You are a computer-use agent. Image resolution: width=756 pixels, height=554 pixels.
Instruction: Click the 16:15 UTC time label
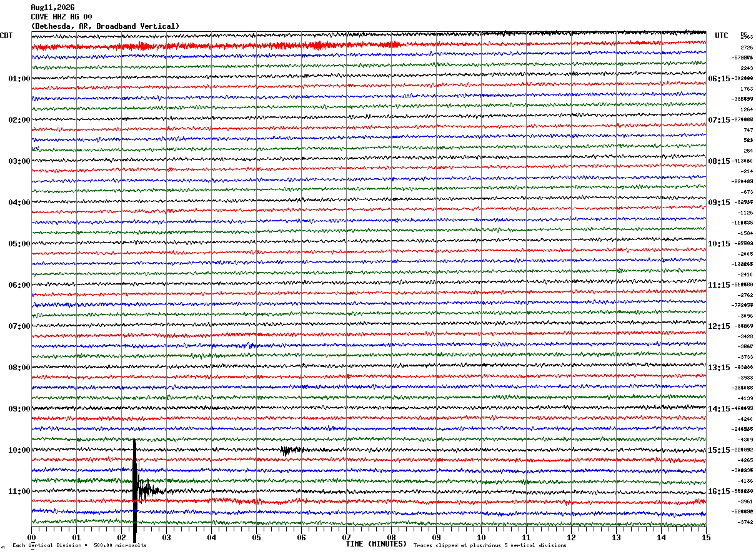click(720, 491)
